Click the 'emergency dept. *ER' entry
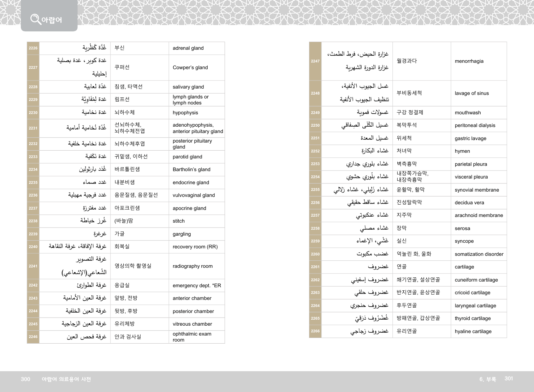 (197, 286)
